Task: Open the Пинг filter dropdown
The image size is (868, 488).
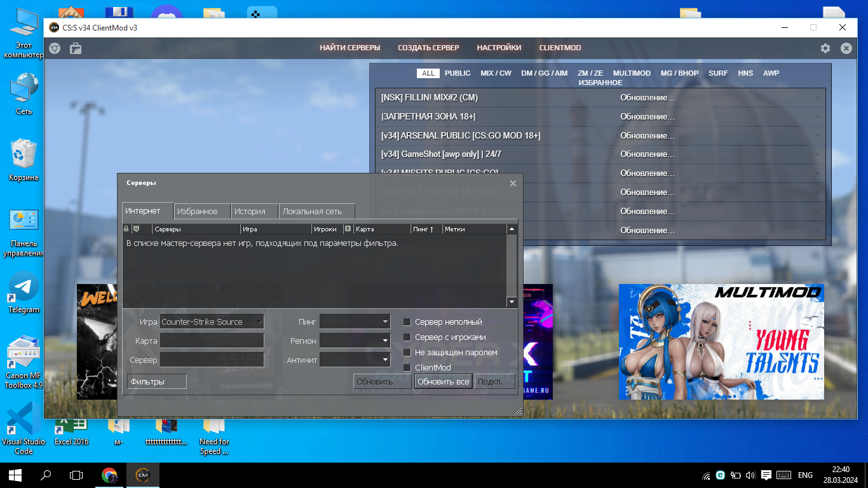Action: [355, 322]
